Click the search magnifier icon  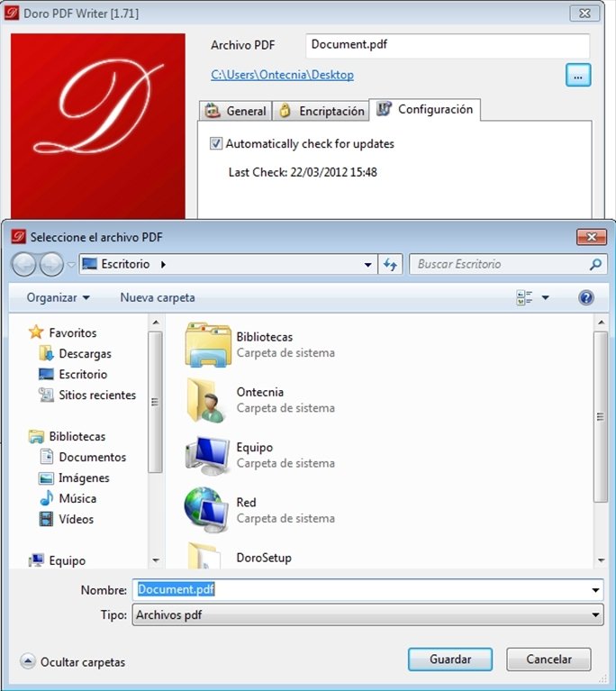(595, 264)
